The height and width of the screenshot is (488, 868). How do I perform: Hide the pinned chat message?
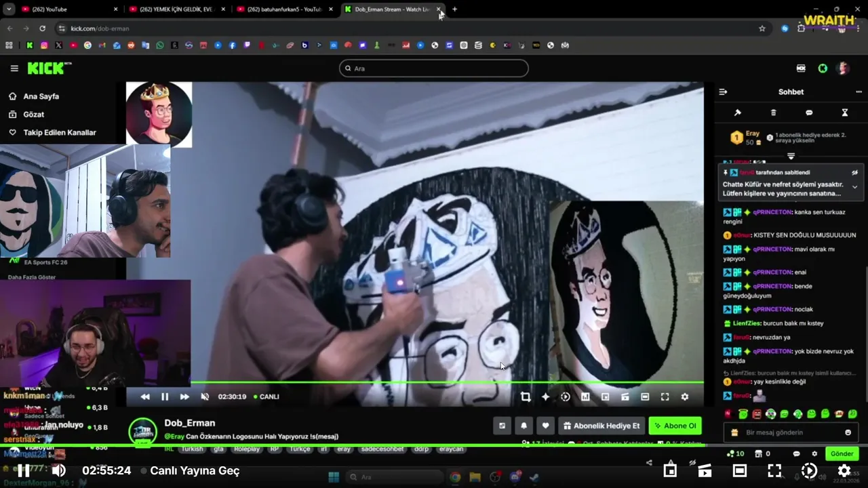[854, 173]
